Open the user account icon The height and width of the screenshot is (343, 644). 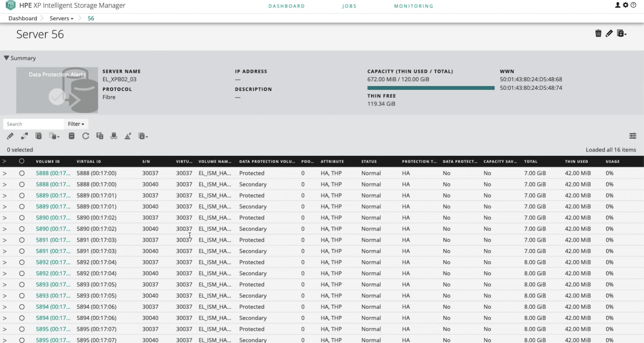tap(618, 5)
